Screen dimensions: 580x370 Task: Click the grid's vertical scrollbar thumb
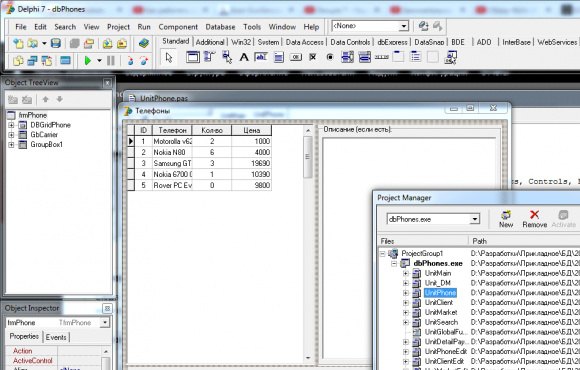pyautogui.click(x=307, y=157)
